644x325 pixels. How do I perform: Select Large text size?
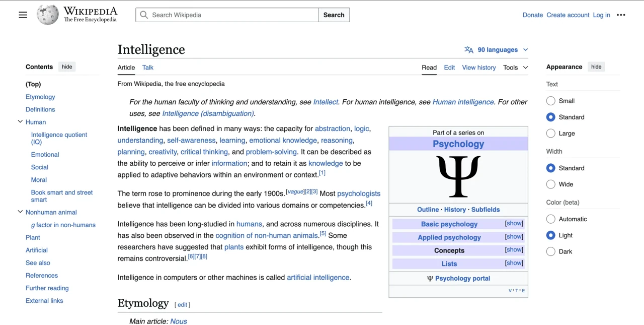[551, 134]
